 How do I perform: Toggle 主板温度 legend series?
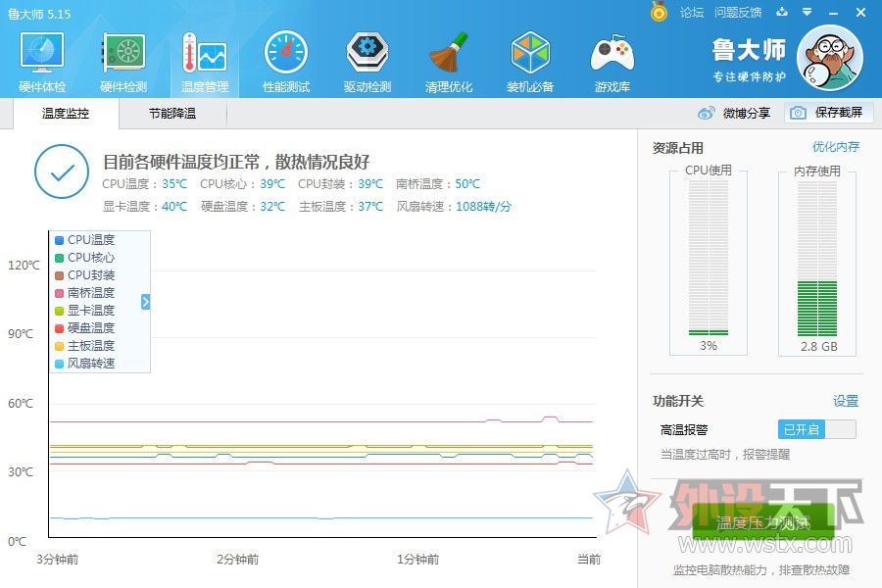point(85,346)
